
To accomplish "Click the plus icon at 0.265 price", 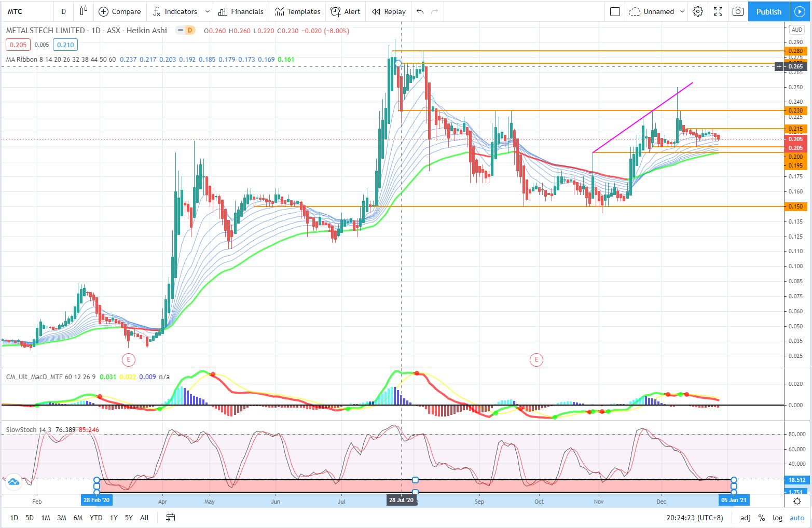I will click(779, 66).
